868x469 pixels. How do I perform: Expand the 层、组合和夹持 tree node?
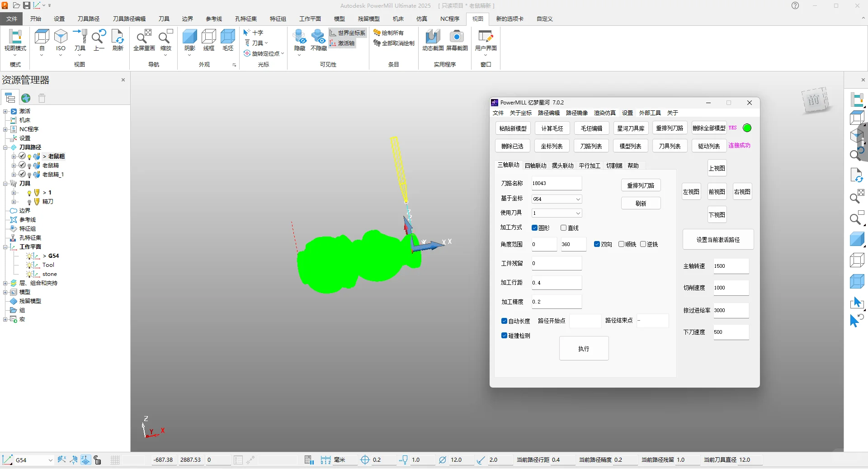point(5,283)
